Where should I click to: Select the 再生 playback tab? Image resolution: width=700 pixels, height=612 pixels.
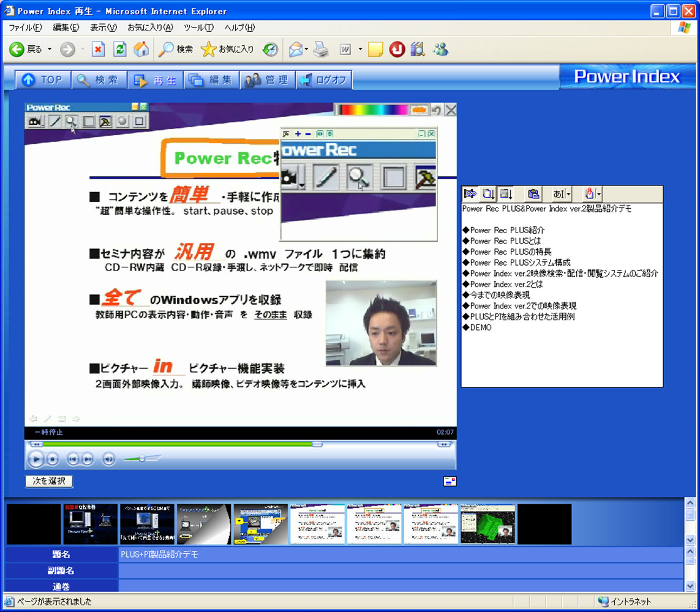[155, 80]
